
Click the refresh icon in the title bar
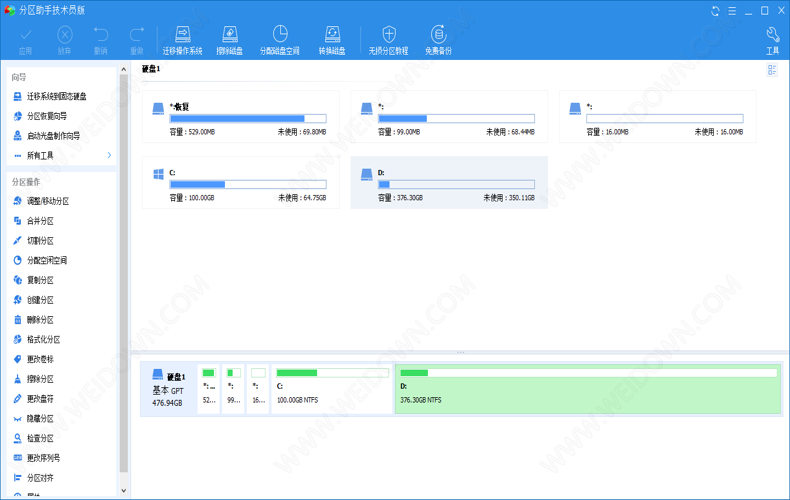point(715,11)
